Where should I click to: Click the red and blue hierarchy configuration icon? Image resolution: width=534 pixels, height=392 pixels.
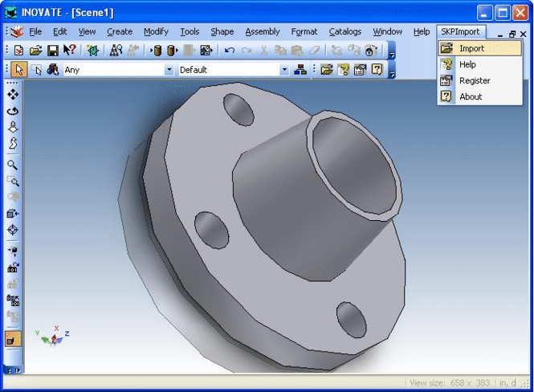300,69
